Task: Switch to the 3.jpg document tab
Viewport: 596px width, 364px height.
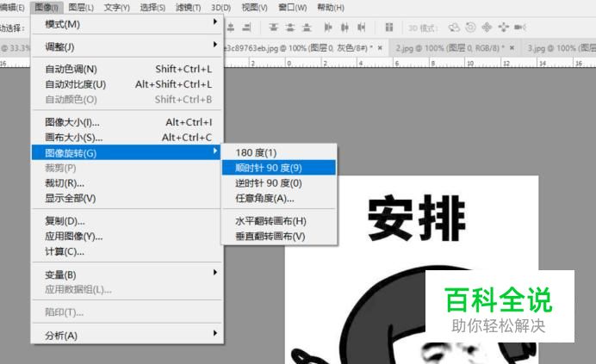Action: coord(561,48)
